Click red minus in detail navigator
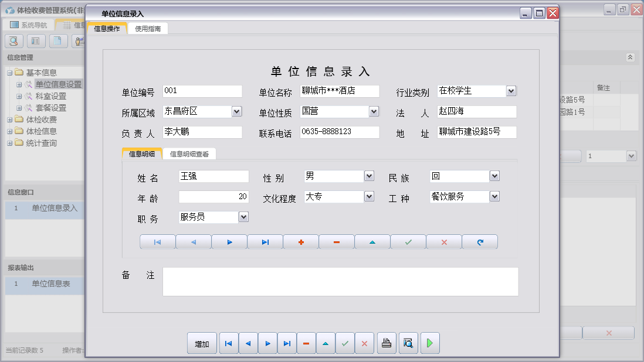Viewport: 644px width, 362px height. coord(337,243)
